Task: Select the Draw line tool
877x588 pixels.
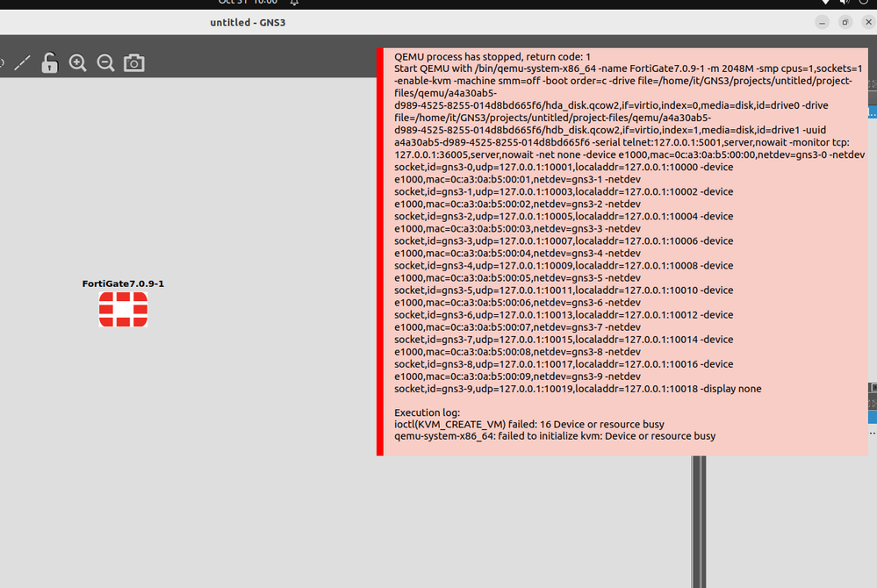Action: click(x=22, y=62)
